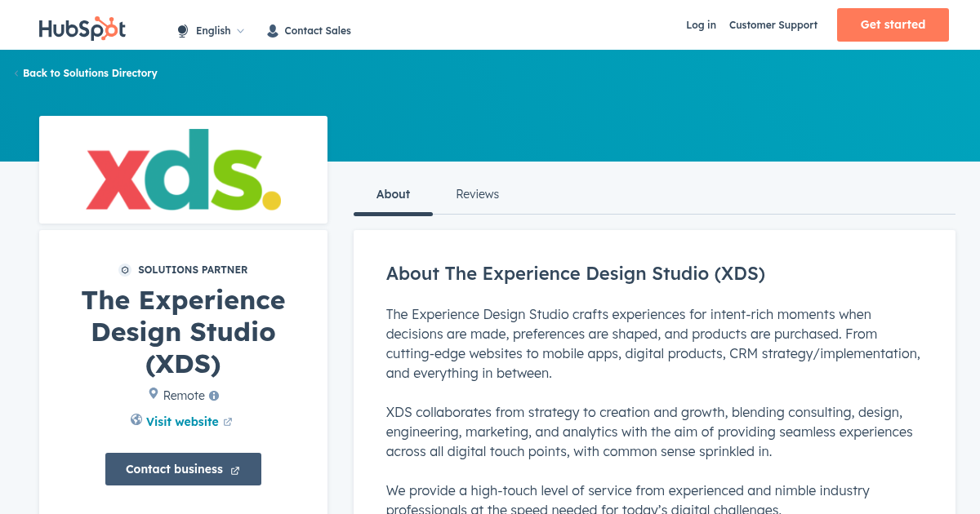Click the info icon next to Remote
Image resolution: width=980 pixels, height=514 pixels.
(x=214, y=396)
